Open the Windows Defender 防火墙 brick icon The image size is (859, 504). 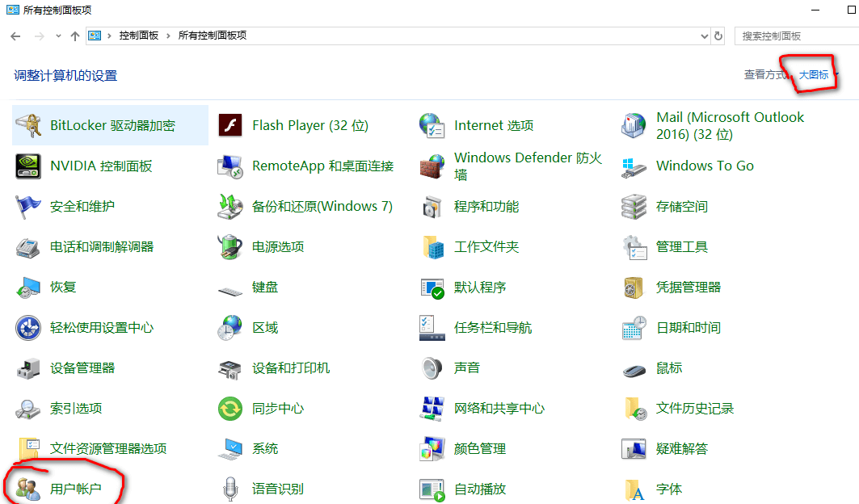432,166
